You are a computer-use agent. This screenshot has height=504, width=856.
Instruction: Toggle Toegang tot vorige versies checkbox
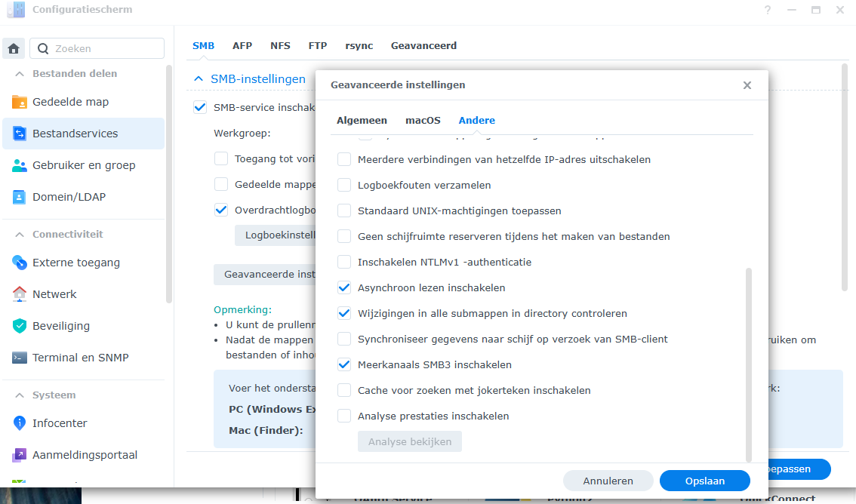[221, 158]
